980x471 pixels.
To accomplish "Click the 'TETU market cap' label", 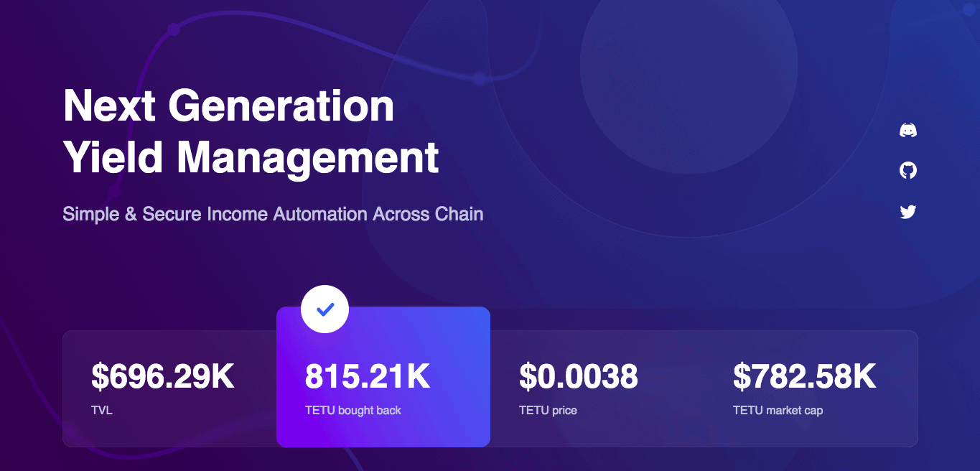I will (778, 411).
